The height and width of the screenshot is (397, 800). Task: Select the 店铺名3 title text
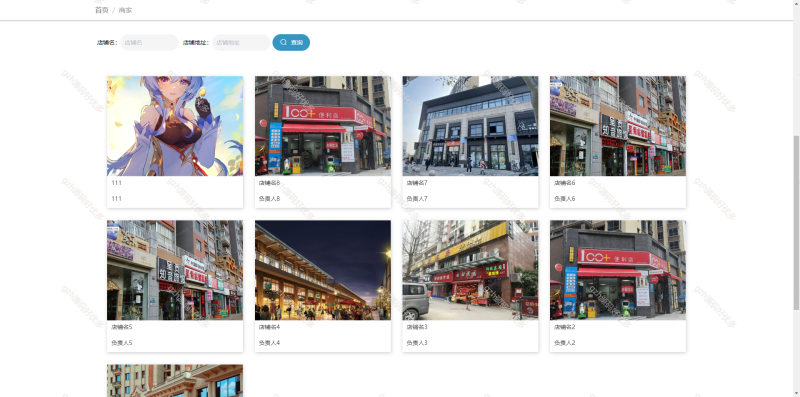pos(417,327)
